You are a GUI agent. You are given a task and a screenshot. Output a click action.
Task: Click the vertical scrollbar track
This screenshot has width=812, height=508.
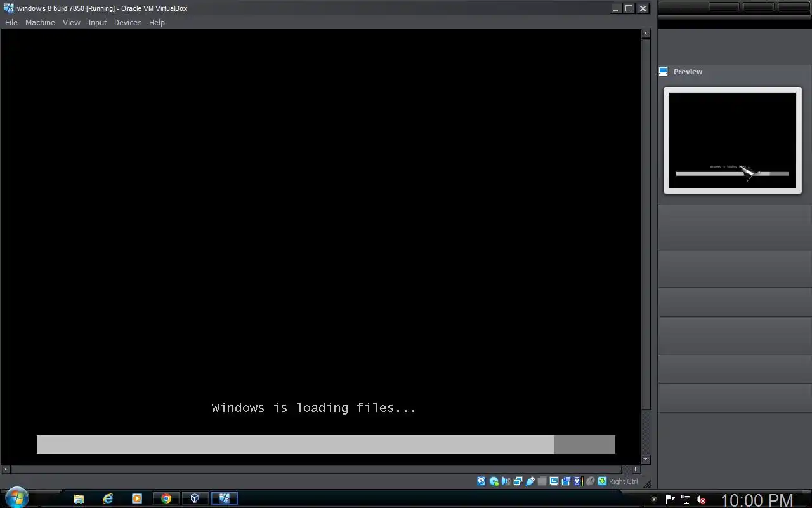click(646, 246)
